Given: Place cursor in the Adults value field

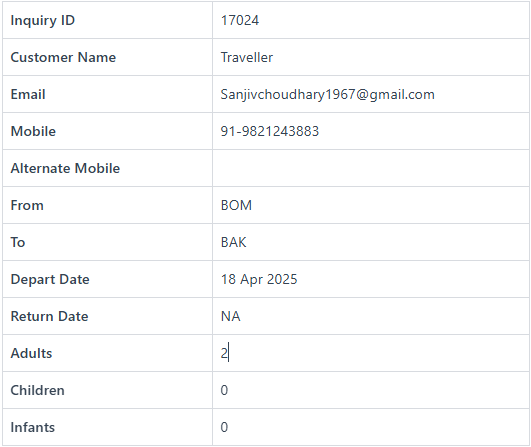Looking at the screenshot, I should point(371,353).
